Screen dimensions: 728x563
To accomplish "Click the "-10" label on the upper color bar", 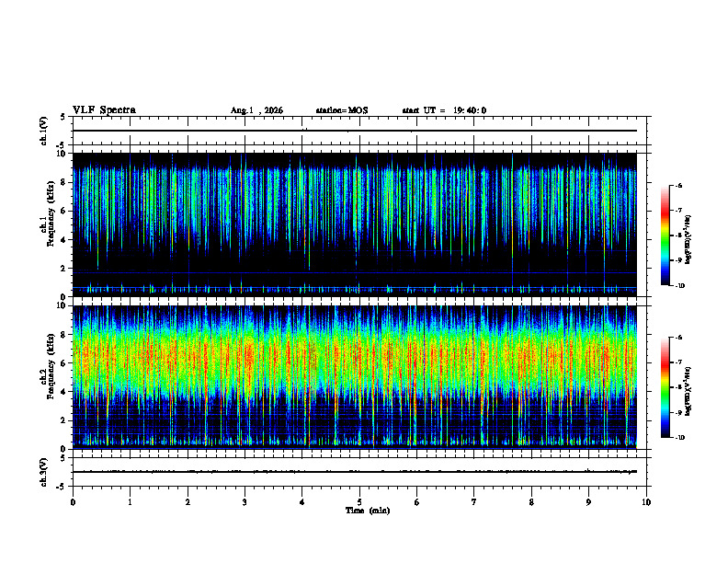I will pos(680,286).
